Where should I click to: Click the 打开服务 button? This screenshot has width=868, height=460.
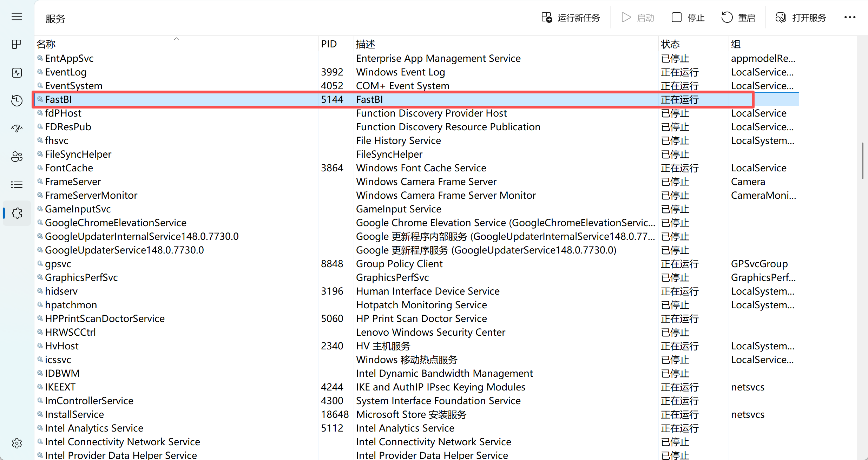801,18
